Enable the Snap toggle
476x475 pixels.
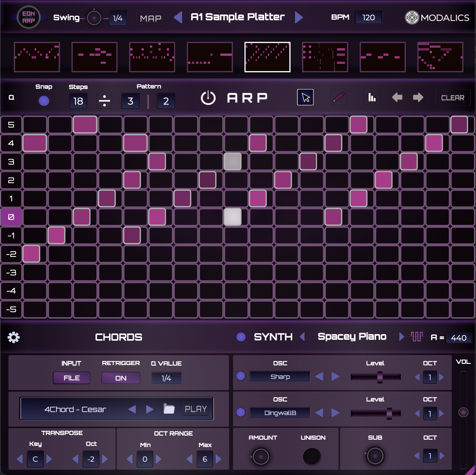44,100
